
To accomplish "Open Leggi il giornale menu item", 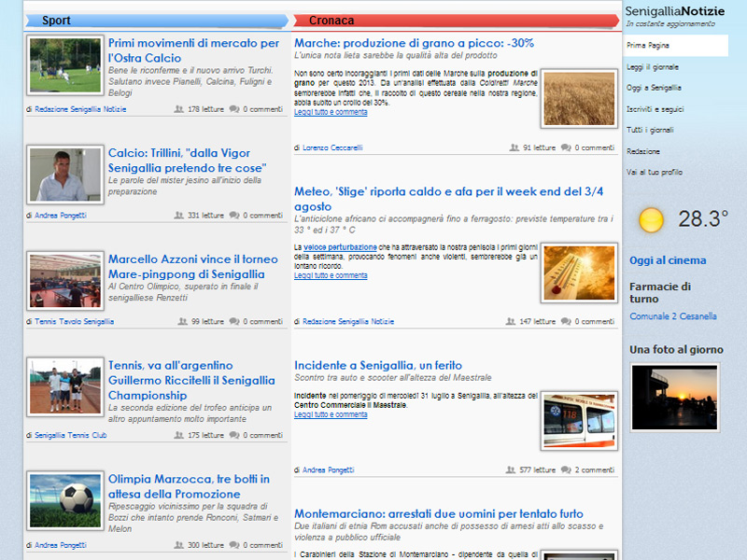I will 653,67.
